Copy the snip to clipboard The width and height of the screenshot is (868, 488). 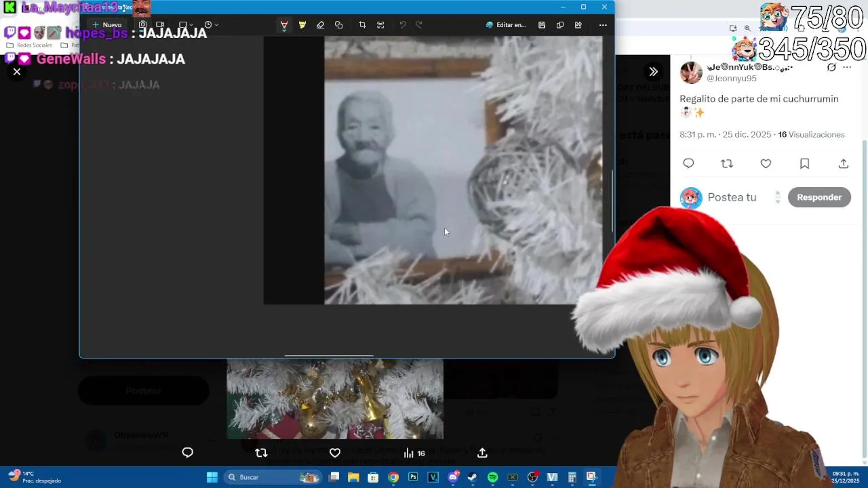coord(560,25)
